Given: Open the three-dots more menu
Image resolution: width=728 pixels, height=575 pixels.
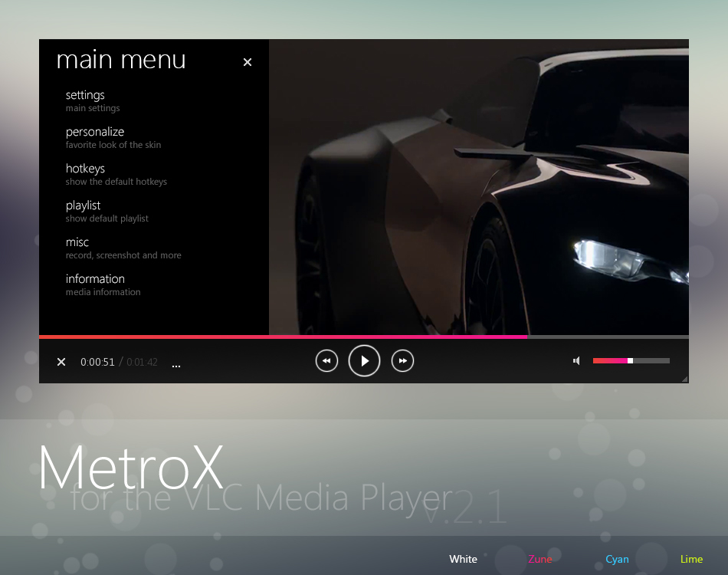Looking at the screenshot, I should [x=176, y=366].
